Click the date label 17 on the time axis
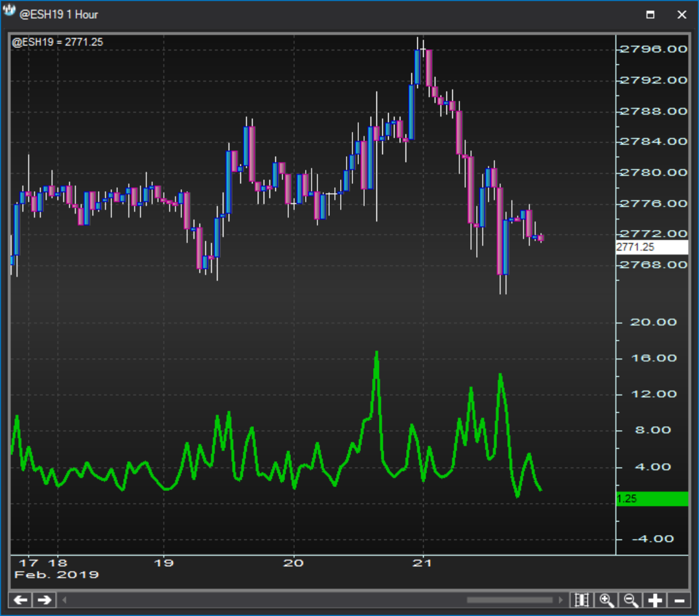Screen dimensions: 699x616 tap(29, 563)
